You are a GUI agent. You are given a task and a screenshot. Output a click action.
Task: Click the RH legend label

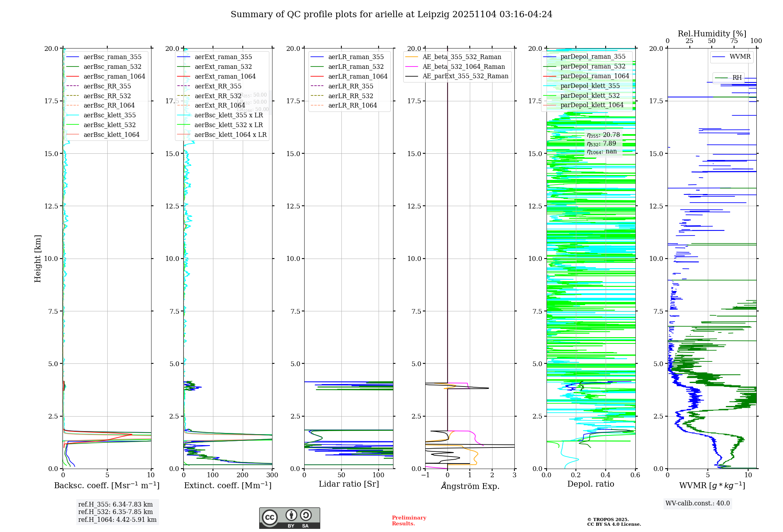(737, 78)
